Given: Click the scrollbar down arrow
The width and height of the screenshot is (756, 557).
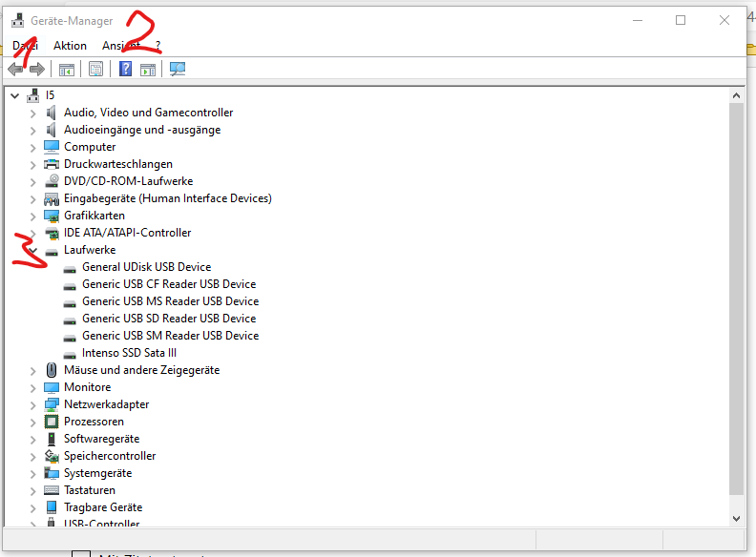Looking at the screenshot, I should (736, 519).
